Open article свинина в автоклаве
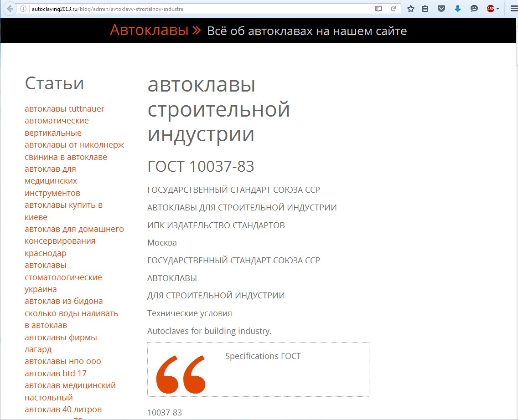518x420 pixels. point(66,157)
